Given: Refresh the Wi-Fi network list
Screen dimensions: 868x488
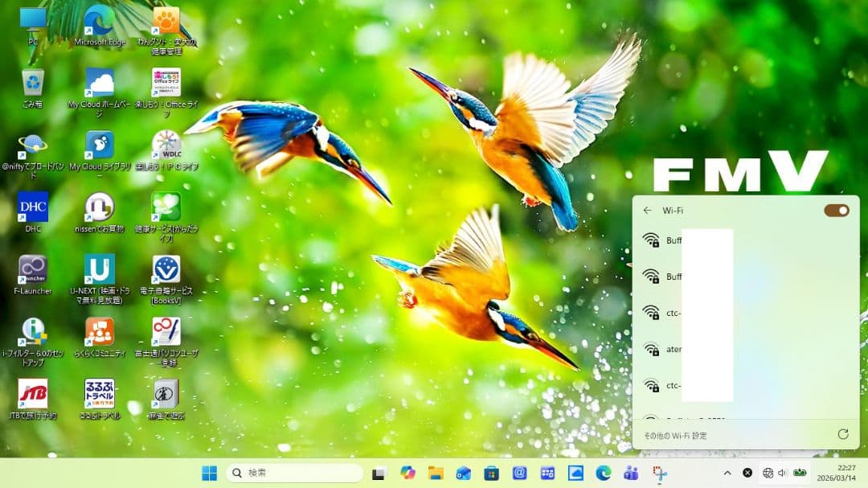Looking at the screenshot, I should coord(845,435).
